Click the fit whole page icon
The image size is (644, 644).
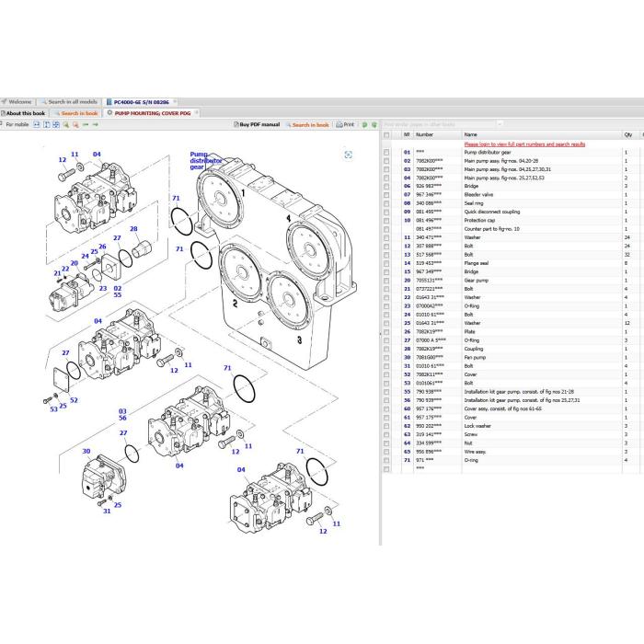(56, 124)
